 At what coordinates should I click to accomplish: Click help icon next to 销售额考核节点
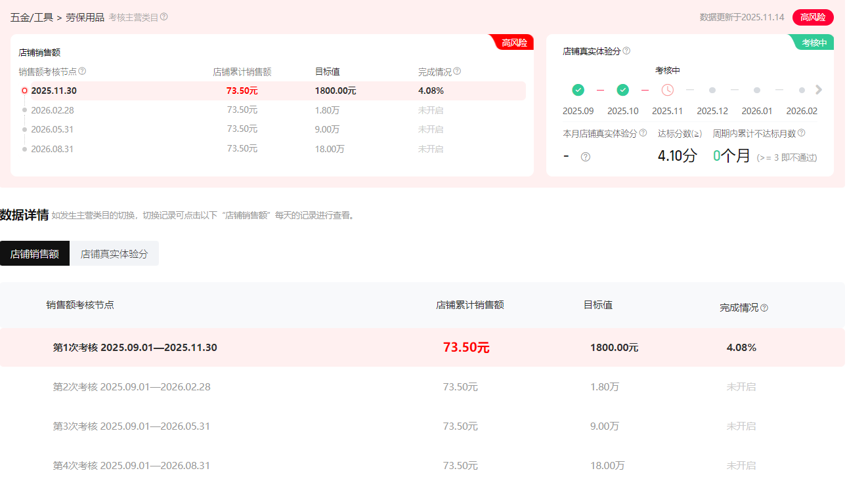(x=82, y=72)
